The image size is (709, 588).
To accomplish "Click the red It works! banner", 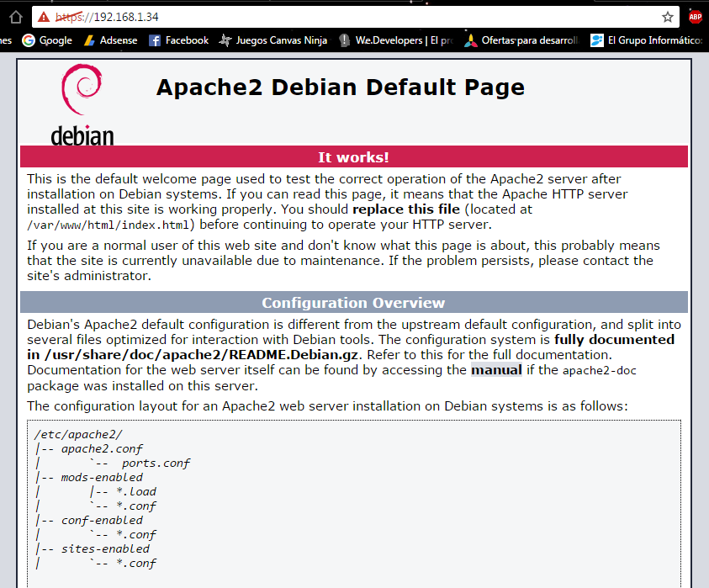I will click(x=353, y=157).
